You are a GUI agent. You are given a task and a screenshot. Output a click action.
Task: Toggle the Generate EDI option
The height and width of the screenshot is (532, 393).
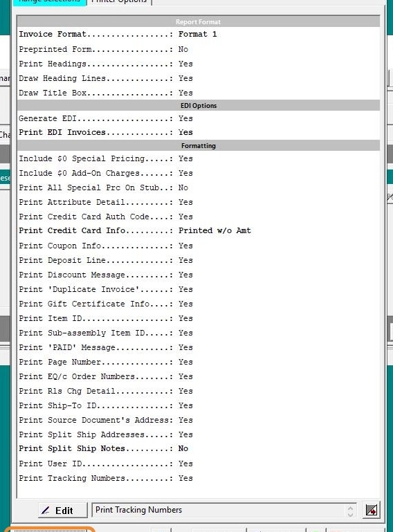199,118
